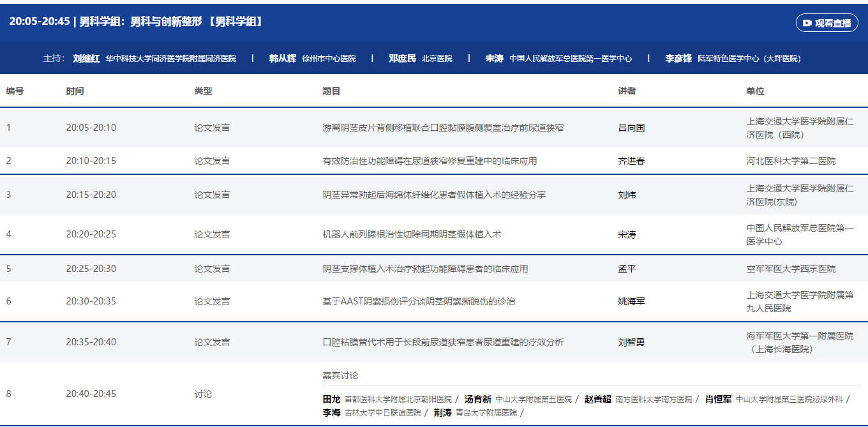868x427 pixels.
Task: Select host name 刘继红 in the host bar
Action: point(86,58)
